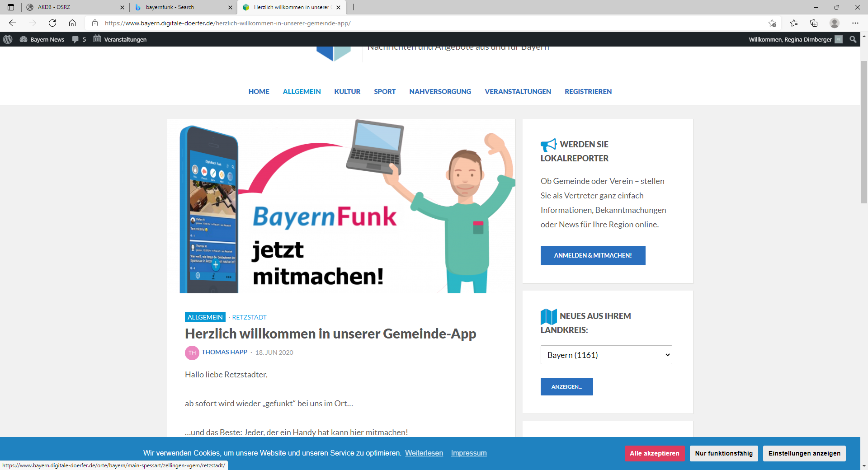Click the ANZEIGEN... button

click(x=566, y=386)
